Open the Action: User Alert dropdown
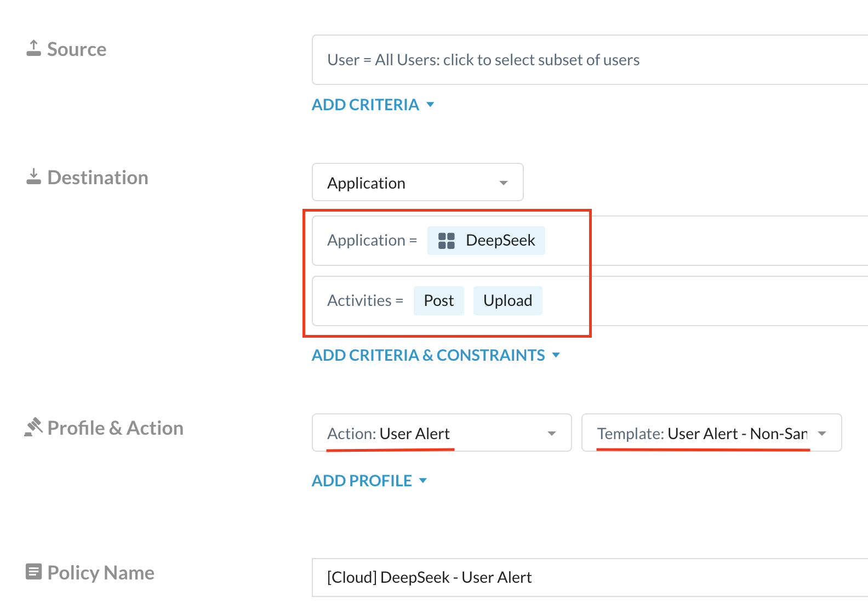This screenshot has width=868, height=614. pos(442,433)
